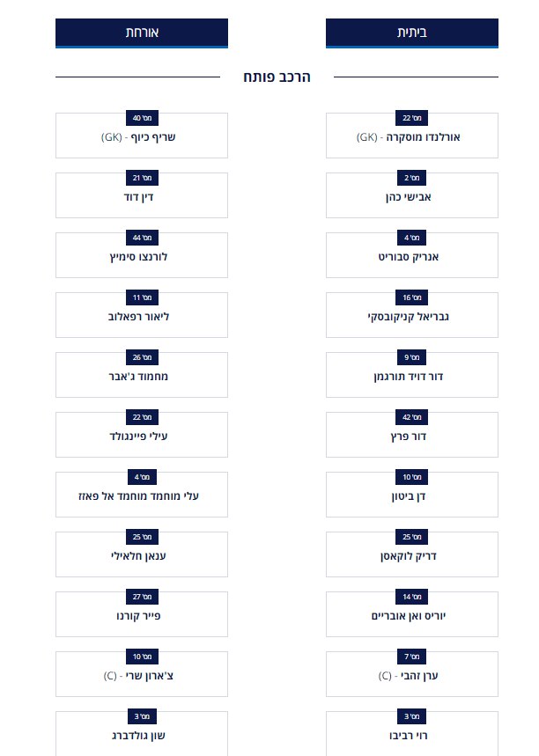The height and width of the screenshot is (756, 539).
Task: Open לורנצו סימיץ player card
Action: 141,256
